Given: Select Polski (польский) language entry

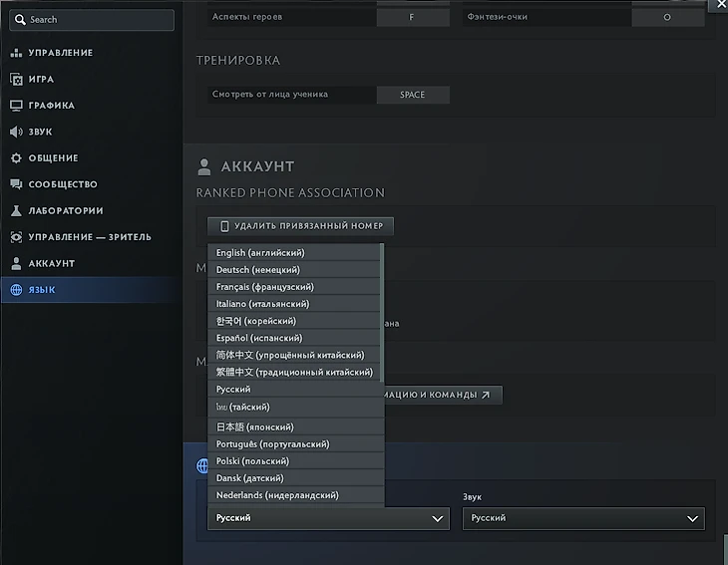Looking at the screenshot, I should (x=252, y=461).
